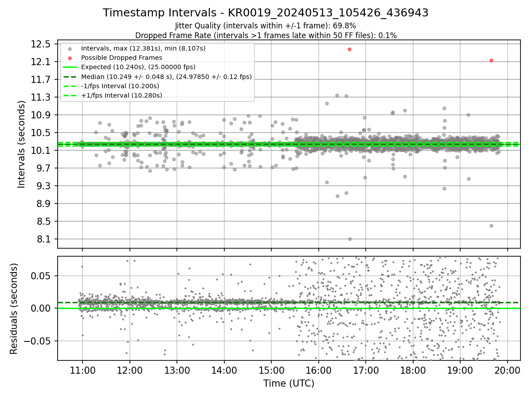The height and width of the screenshot is (399, 532).
Task: Click the 0.00 residuals tick label
Action: 41,309
